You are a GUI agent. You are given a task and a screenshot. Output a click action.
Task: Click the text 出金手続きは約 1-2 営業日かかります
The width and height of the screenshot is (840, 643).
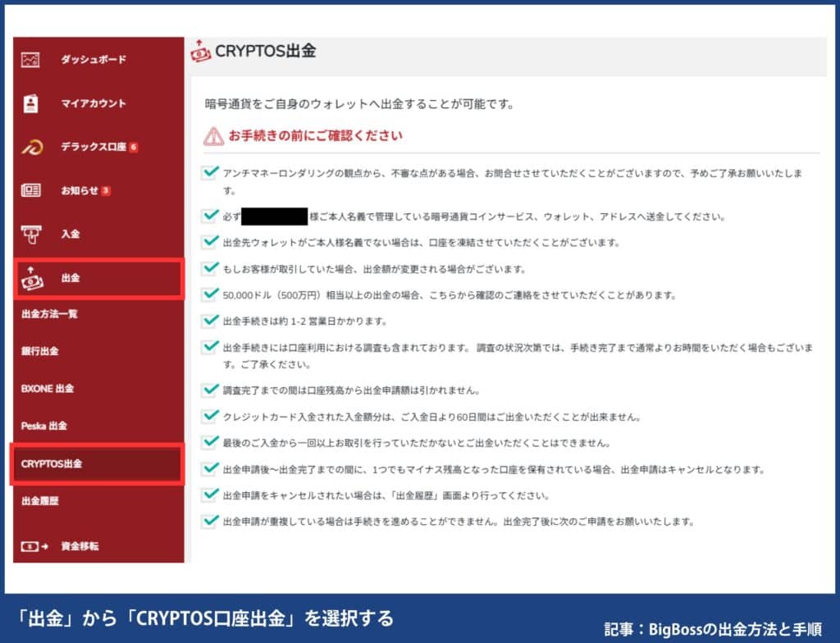pos(305,321)
